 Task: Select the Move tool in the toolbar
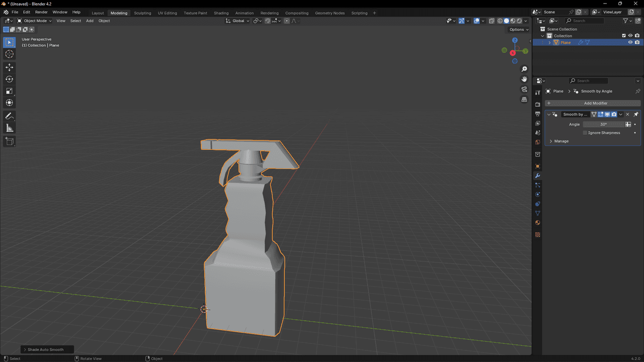9,67
